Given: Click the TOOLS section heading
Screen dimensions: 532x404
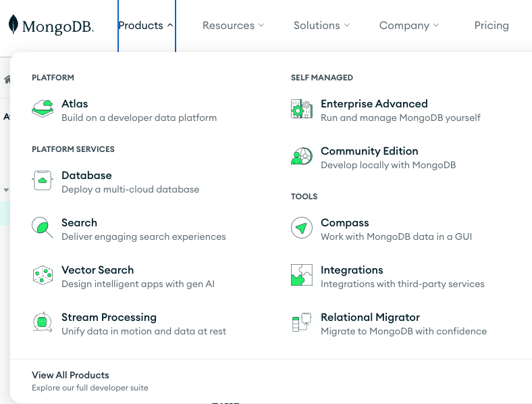Looking at the screenshot, I should click(x=304, y=196).
